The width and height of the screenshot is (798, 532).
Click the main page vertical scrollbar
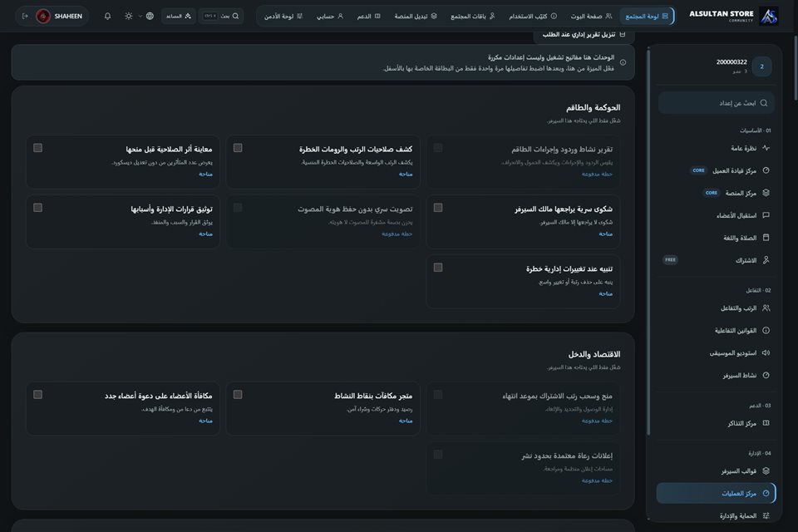796,66
